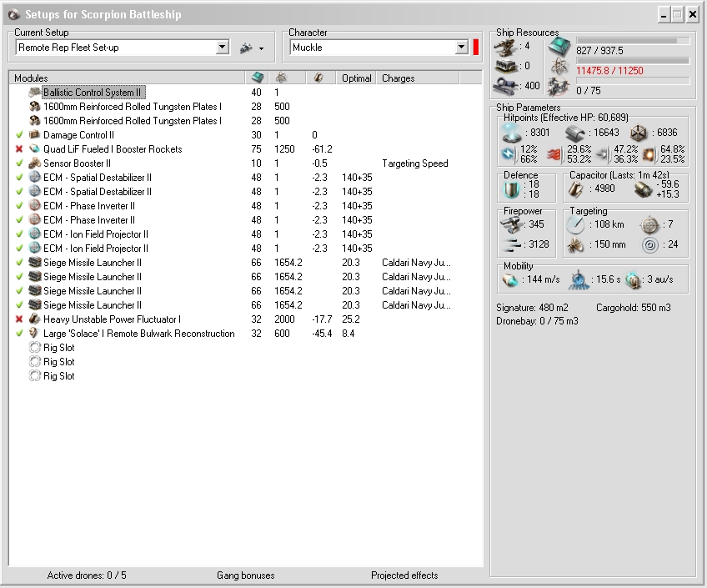Toggle first ECM - Spatial Destabilizer II checkmark
707x588 pixels.
19,177
